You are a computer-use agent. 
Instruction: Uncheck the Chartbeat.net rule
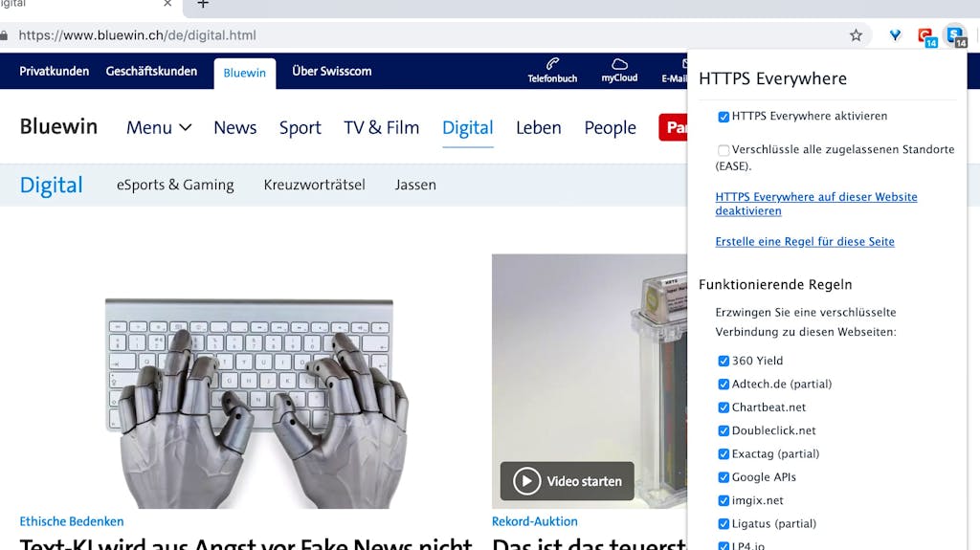724,407
